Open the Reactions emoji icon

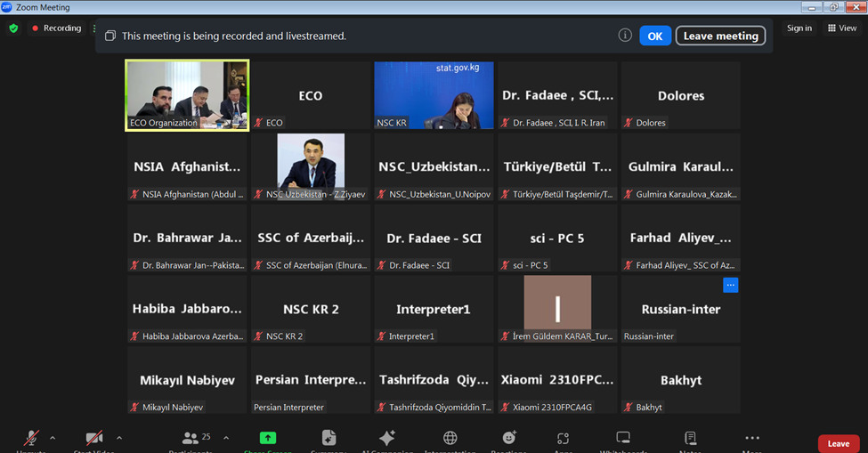[509, 438]
